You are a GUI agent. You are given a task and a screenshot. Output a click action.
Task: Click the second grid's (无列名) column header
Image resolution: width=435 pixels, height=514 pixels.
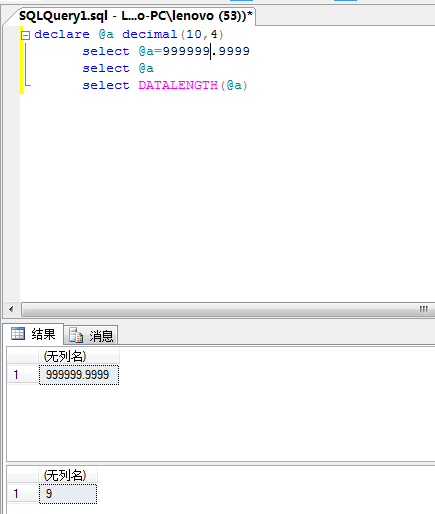coord(68,475)
